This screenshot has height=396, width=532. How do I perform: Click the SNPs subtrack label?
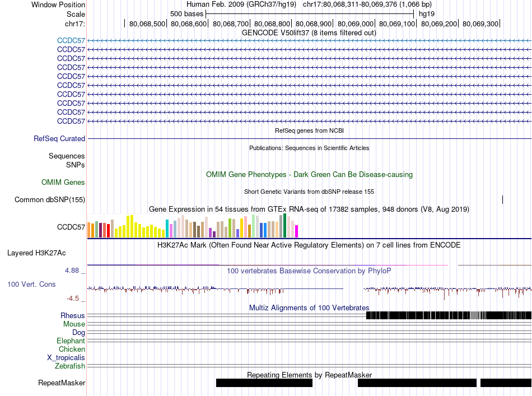[x=76, y=165]
